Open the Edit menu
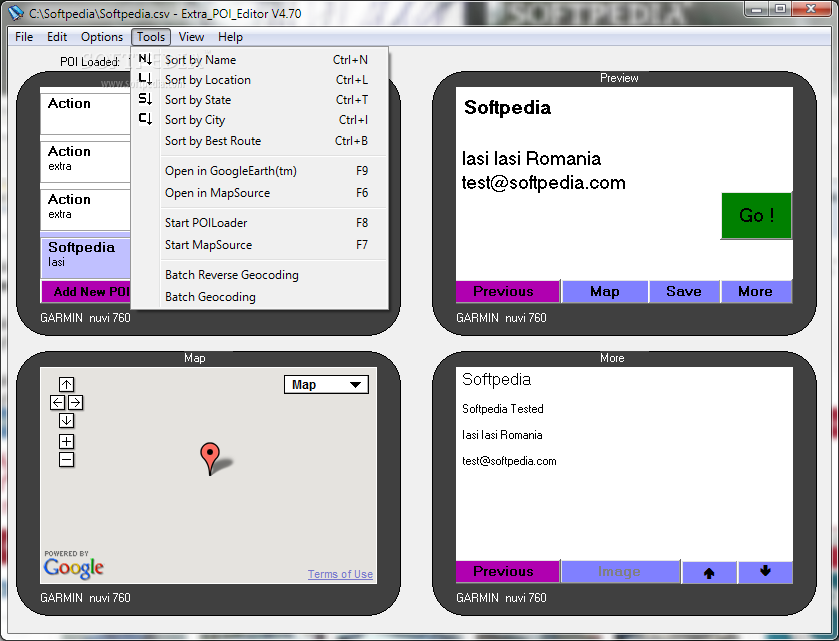The width and height of the screenshot is (839, 641). [57, 37]
